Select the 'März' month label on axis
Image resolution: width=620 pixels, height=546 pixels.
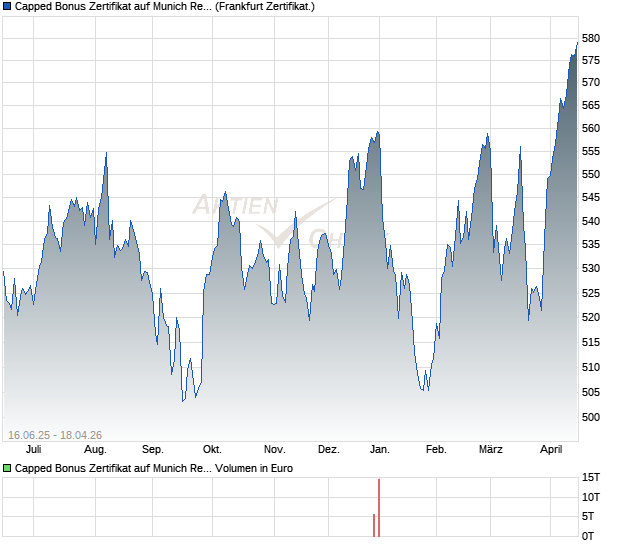(491, 450)
